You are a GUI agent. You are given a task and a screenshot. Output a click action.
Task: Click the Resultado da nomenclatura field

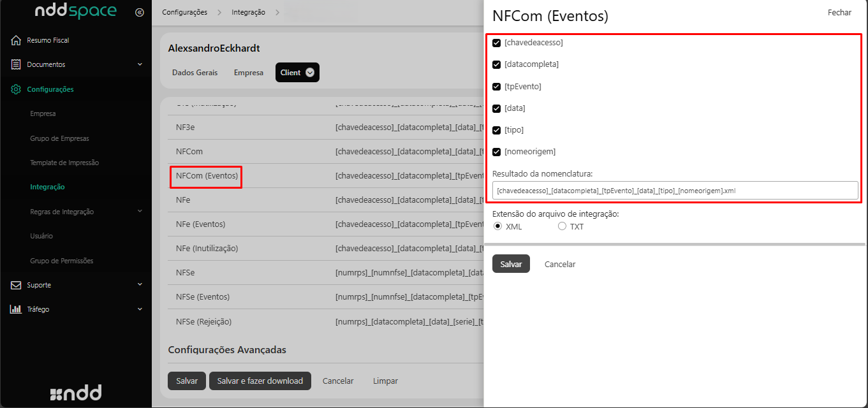(675, 190)
